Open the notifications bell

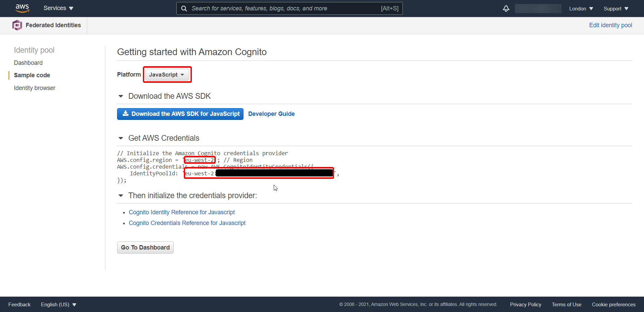(x=506, y=8)
